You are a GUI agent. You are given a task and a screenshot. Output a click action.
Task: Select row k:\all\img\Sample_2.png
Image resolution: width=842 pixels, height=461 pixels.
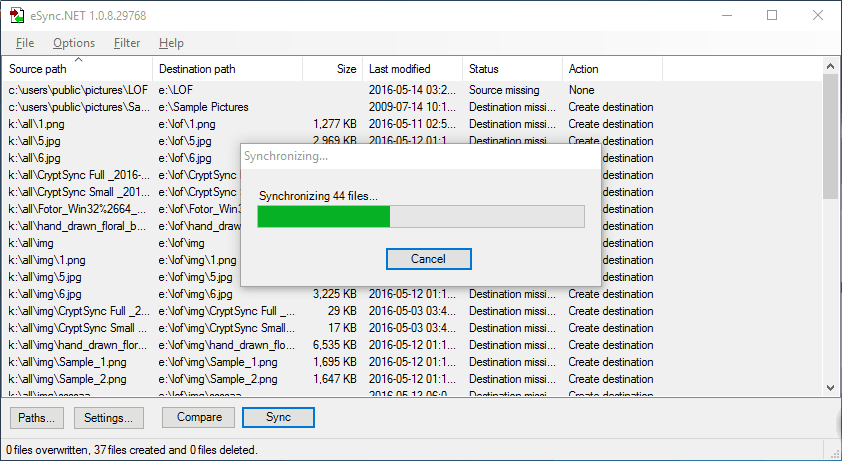point(68,379)
